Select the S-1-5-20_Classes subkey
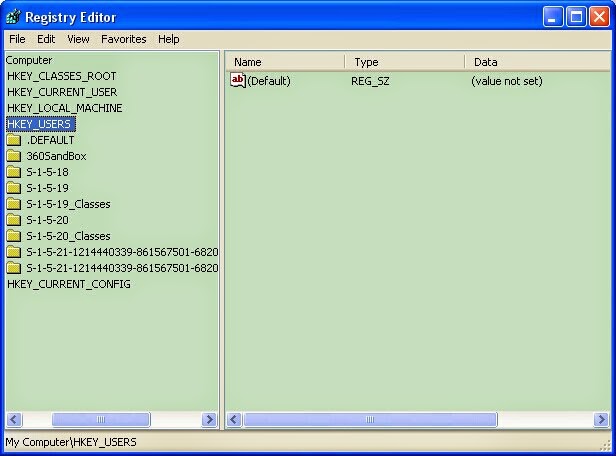This screenshot has height=456, width=616. tap(68, 236)
